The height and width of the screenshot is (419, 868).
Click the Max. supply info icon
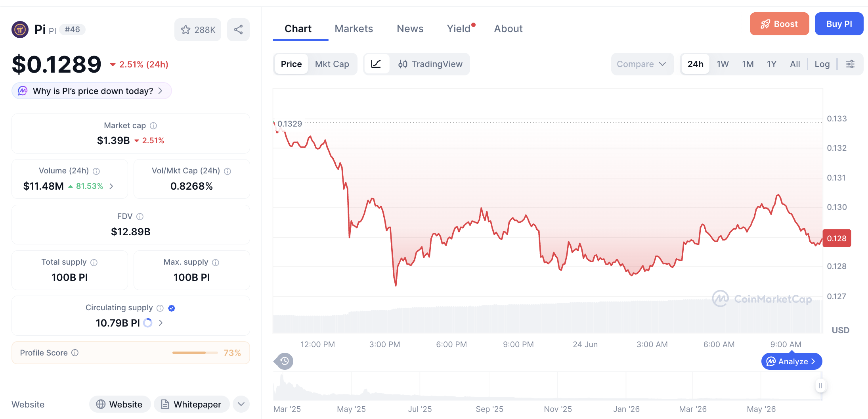(216, 262)
